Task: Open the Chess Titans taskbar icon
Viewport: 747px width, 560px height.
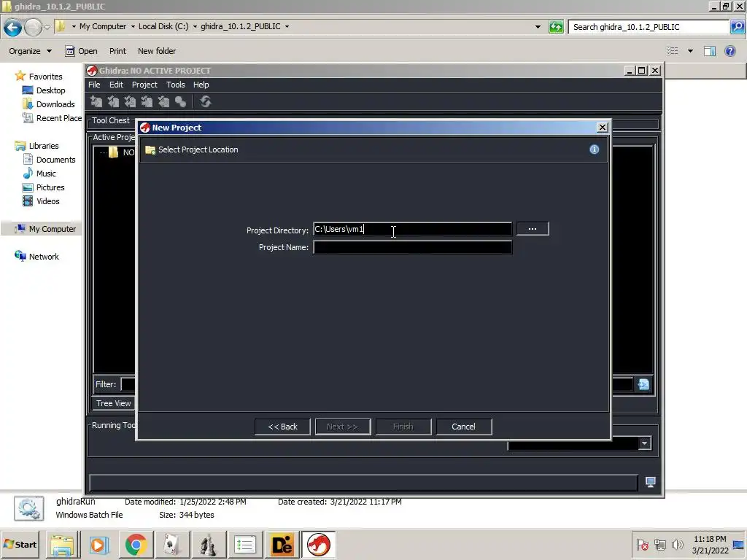Action: pos(208,545)
